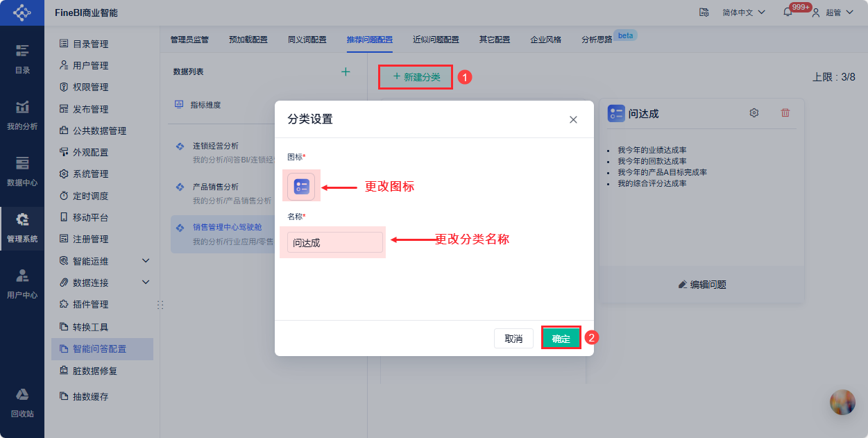Viewport: 868px width, 438px height.
Task: Open the 回收站 recycle bin
Action: [22, 403]
